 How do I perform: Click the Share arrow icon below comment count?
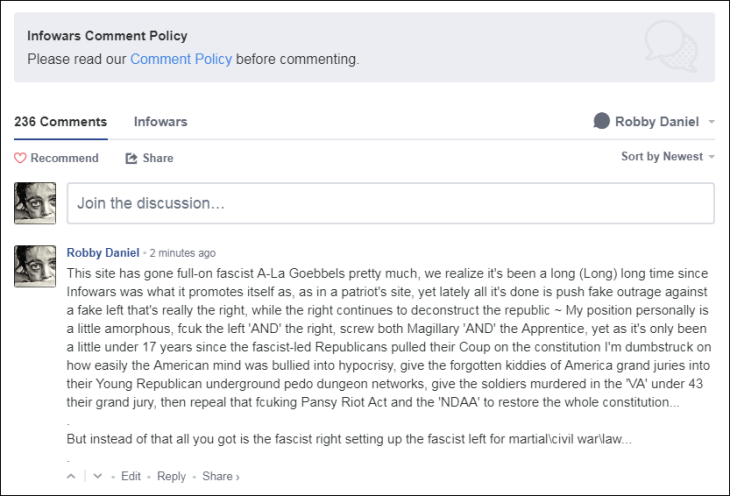click(x=131, y=158)
